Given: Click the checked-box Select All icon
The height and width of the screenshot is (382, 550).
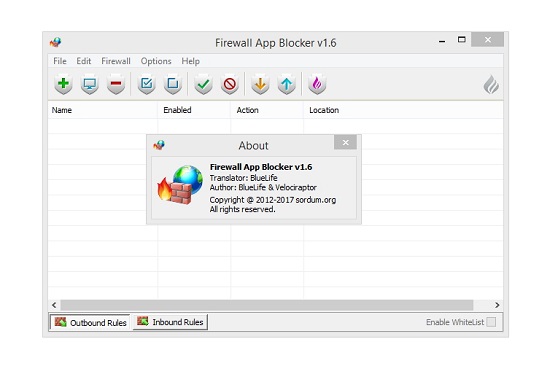Looking at the screenshot, I should coord(147,84).
